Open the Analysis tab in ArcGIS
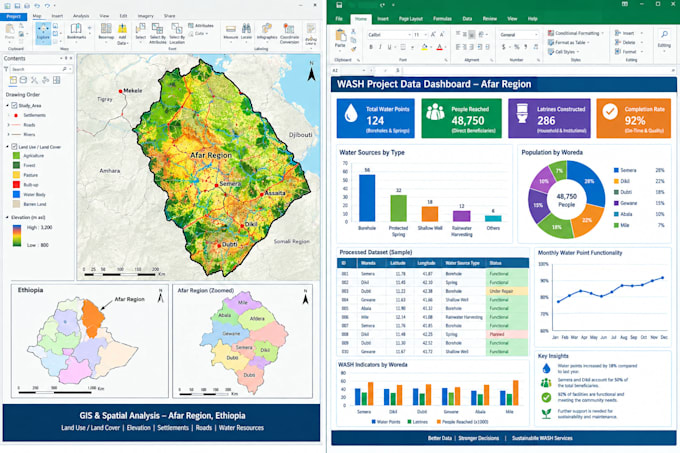Viewport: 680px width, 453px height. [x=81, y=16]
